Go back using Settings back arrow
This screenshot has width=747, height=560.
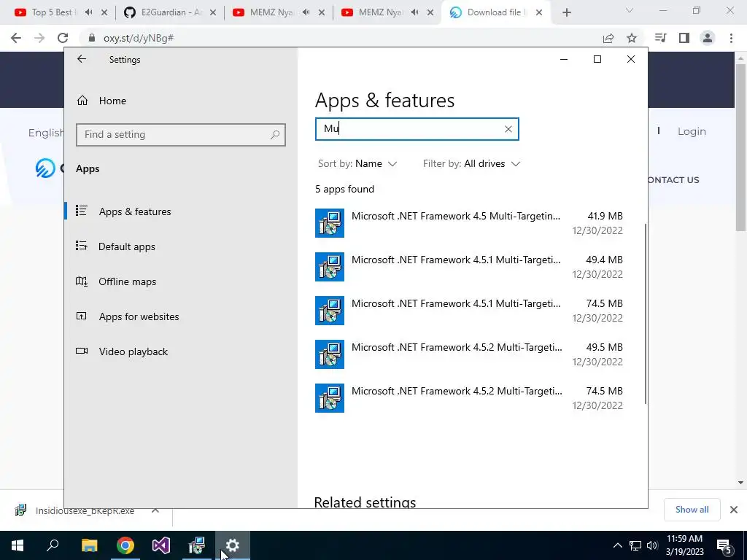pos(82,59)
